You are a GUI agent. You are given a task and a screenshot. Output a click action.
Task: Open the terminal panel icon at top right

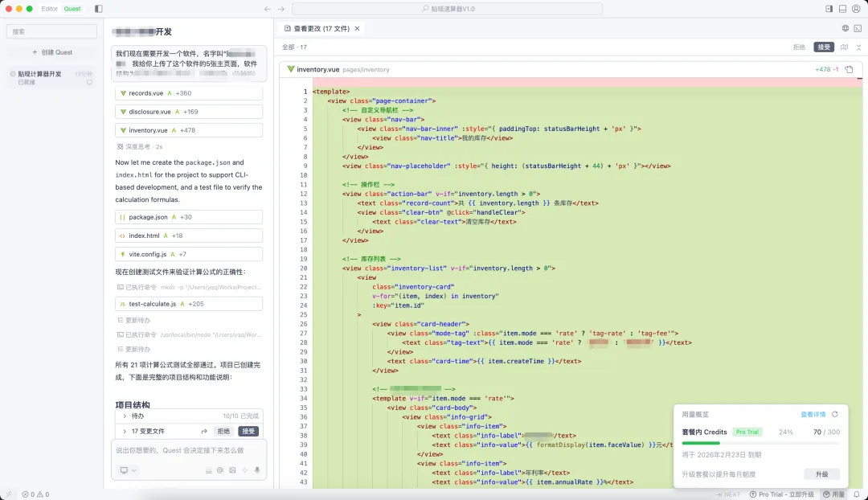click(858, 28)
